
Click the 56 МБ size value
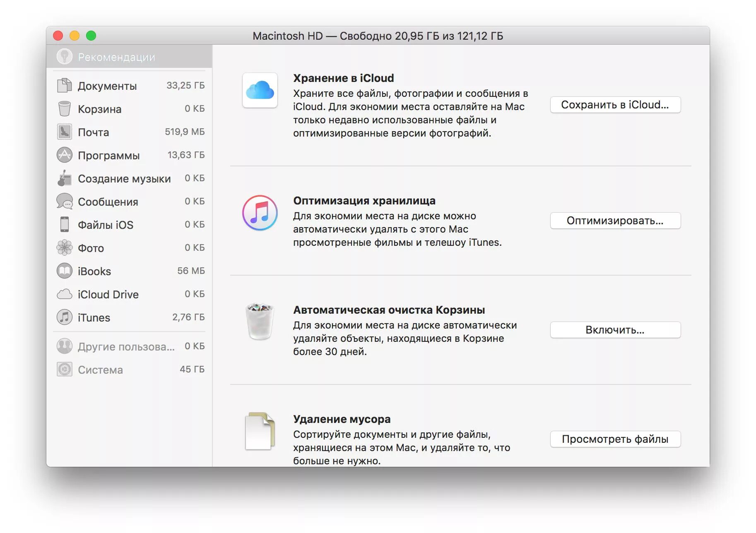pos(191,271)
